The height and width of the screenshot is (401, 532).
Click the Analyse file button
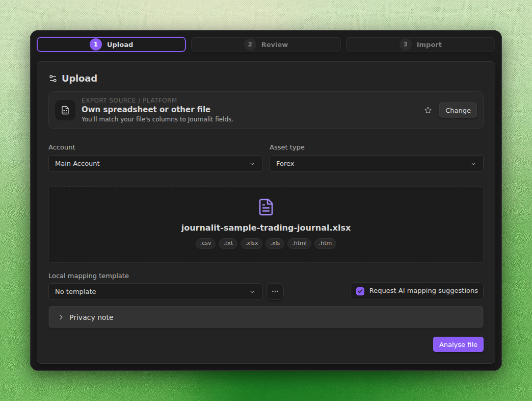point(458,345)
